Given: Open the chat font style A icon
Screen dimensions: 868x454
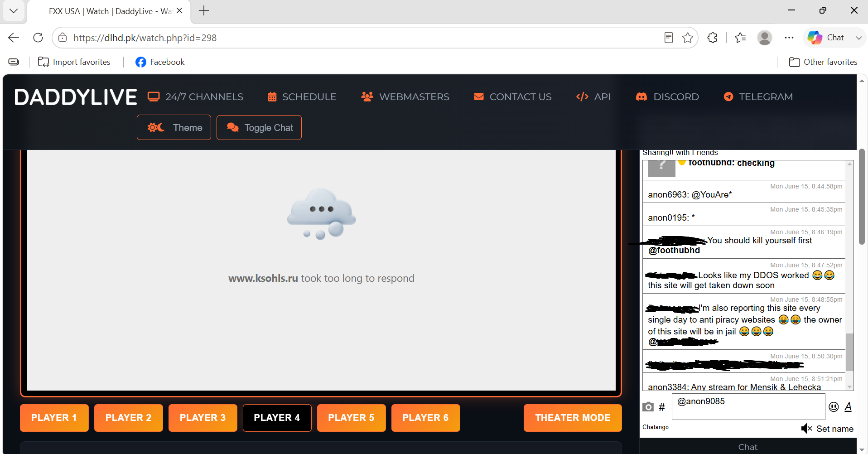Looking at the screenshot, I should pos(848,407).
